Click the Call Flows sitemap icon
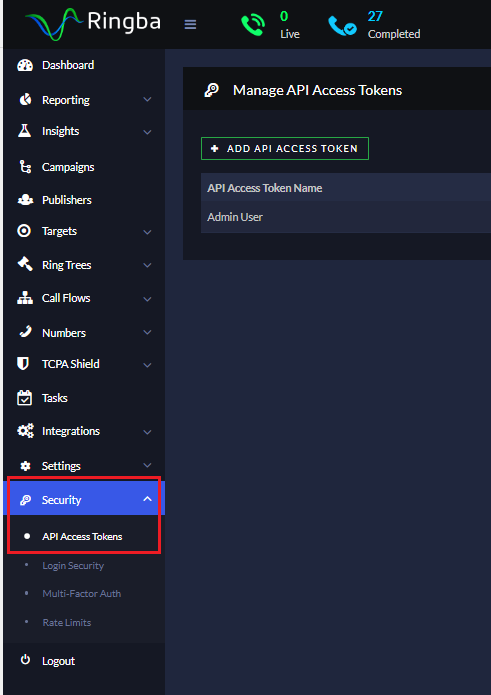491x695 pixels. pos(25,298)
